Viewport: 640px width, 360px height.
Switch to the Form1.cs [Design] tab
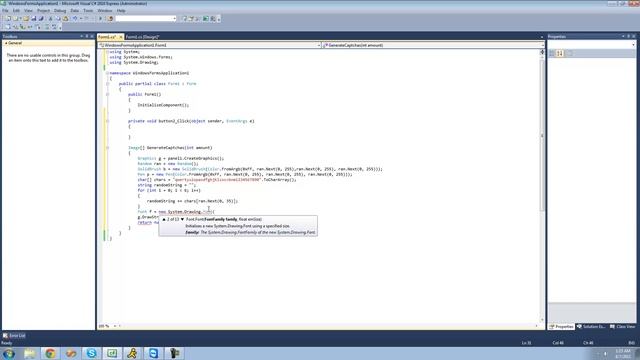142,37
